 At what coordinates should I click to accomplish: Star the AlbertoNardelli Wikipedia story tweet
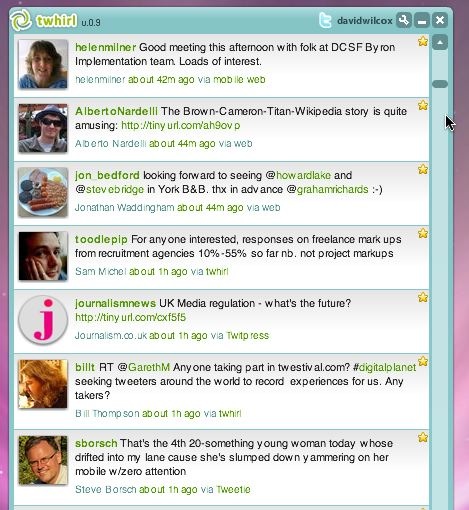coord(423,105)
